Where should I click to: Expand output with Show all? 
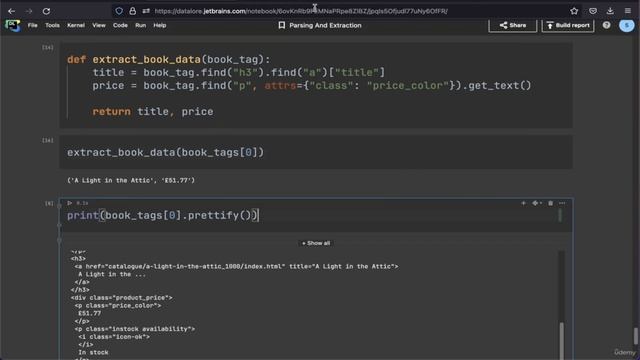(316, 243)
